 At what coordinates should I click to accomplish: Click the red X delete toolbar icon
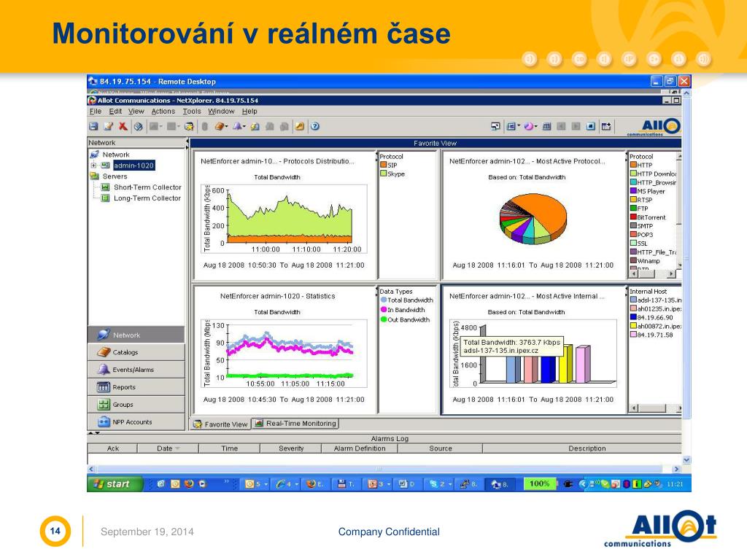(123, 126)
